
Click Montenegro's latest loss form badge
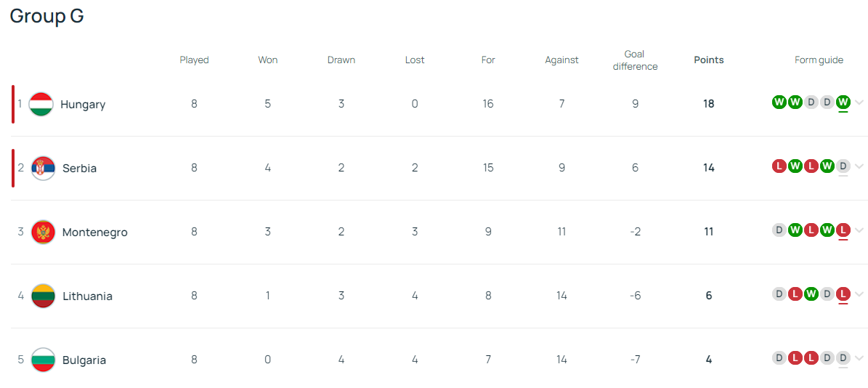tap(843, 230)
